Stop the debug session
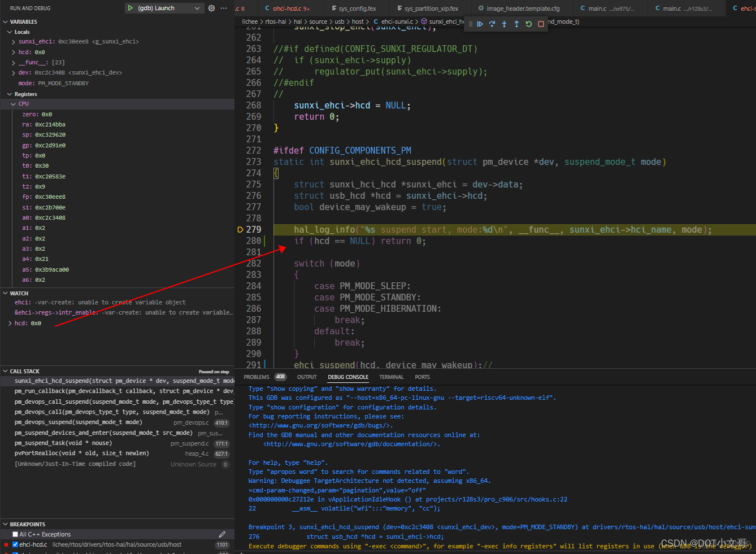This screenshot has width=756, height=554. pos(541,24)
